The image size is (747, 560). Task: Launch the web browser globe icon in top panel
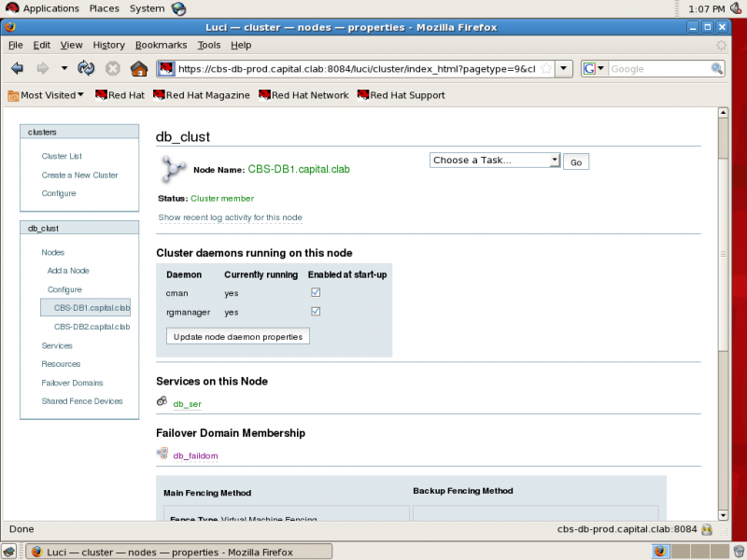[178, 8]
